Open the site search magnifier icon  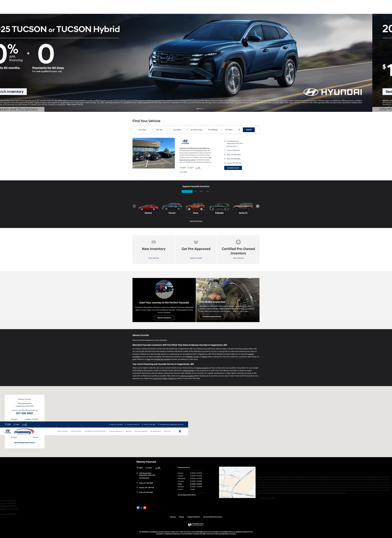pyautogui.click(x=174, y=431)
